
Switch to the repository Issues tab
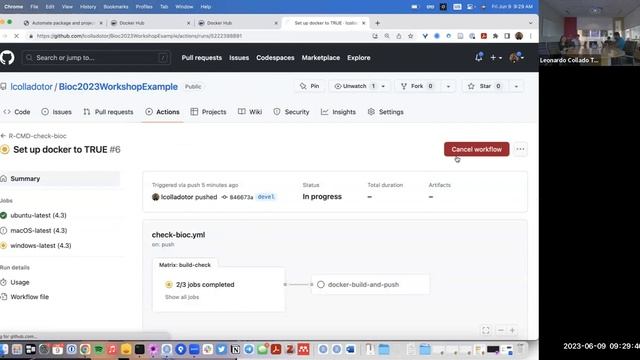(x=56, y=112)
